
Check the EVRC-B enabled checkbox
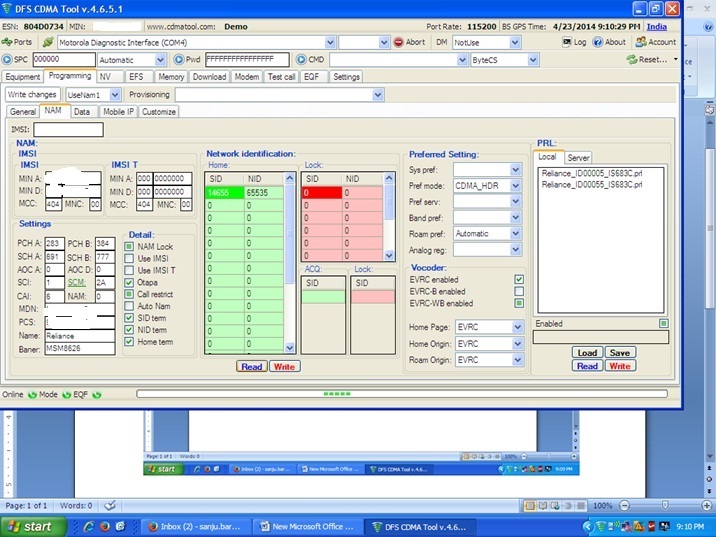518,291
